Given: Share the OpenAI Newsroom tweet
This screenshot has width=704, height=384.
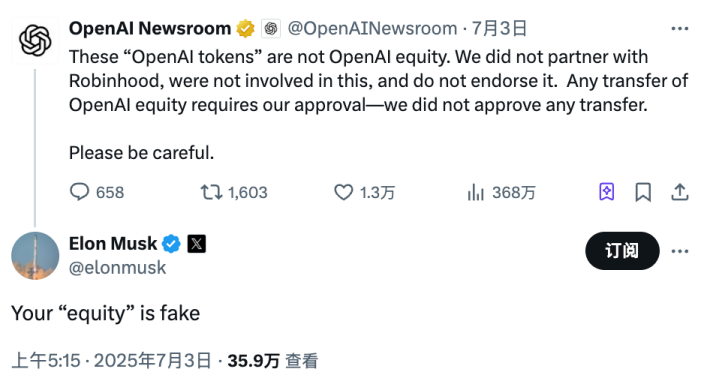Looking at the screenshot, I should [x=680, y=192].
